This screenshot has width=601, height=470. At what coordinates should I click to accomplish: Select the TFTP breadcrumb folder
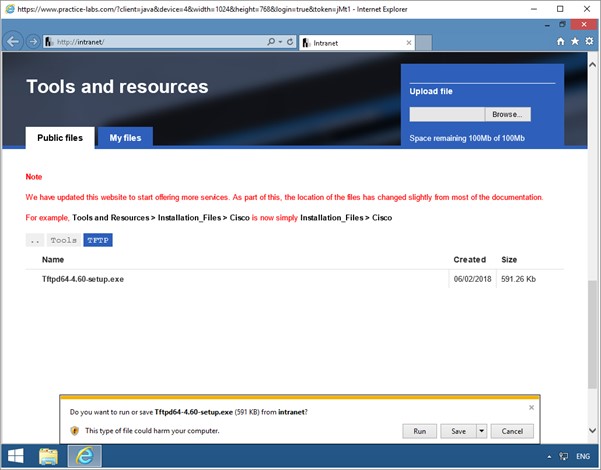click(98, 240)
